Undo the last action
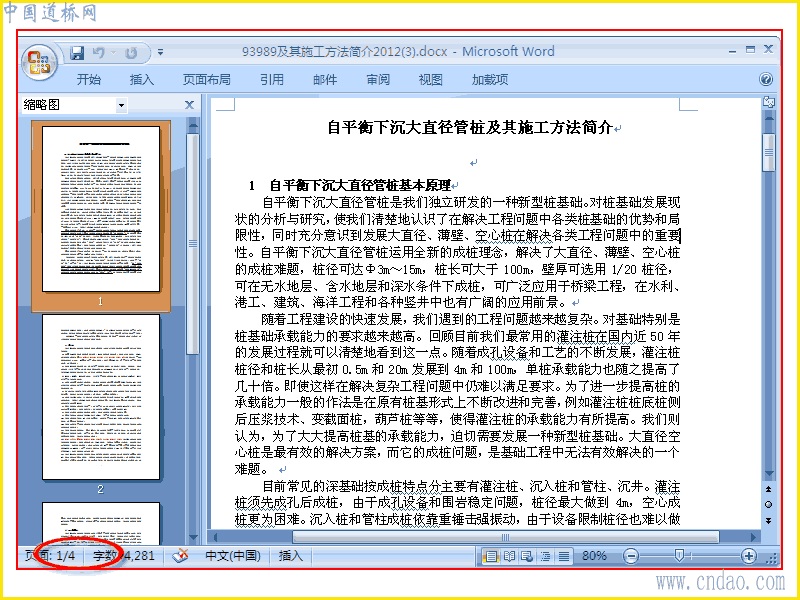This screenshot has width=800, height=600. click(x=99, y=53)
